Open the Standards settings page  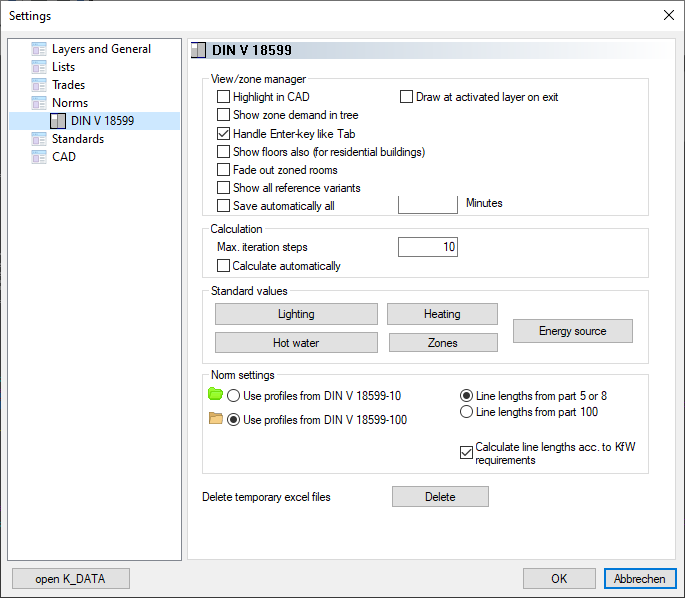point(78,139)
